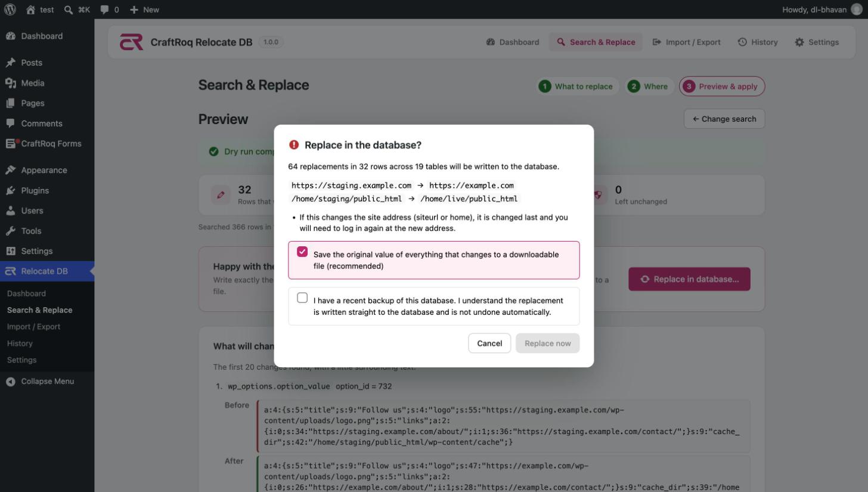868x492 pixels.
Task: Click the WordPress logo in admin bar
Action: (x=10, y=10)
